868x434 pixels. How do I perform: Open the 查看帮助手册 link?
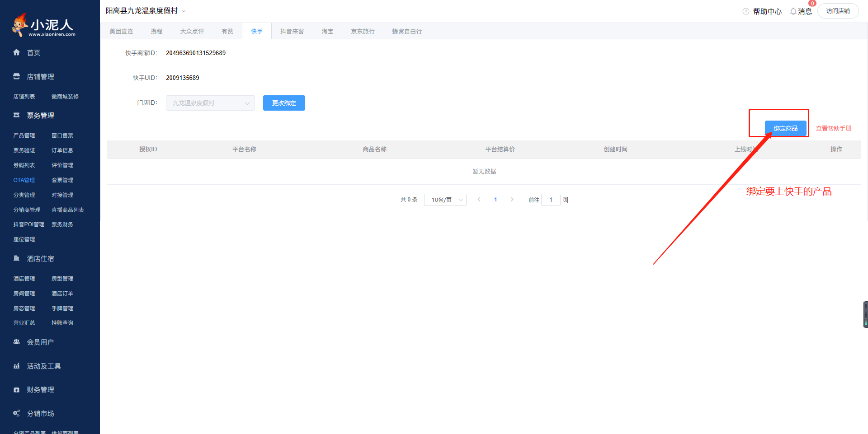tap(833, 128)
